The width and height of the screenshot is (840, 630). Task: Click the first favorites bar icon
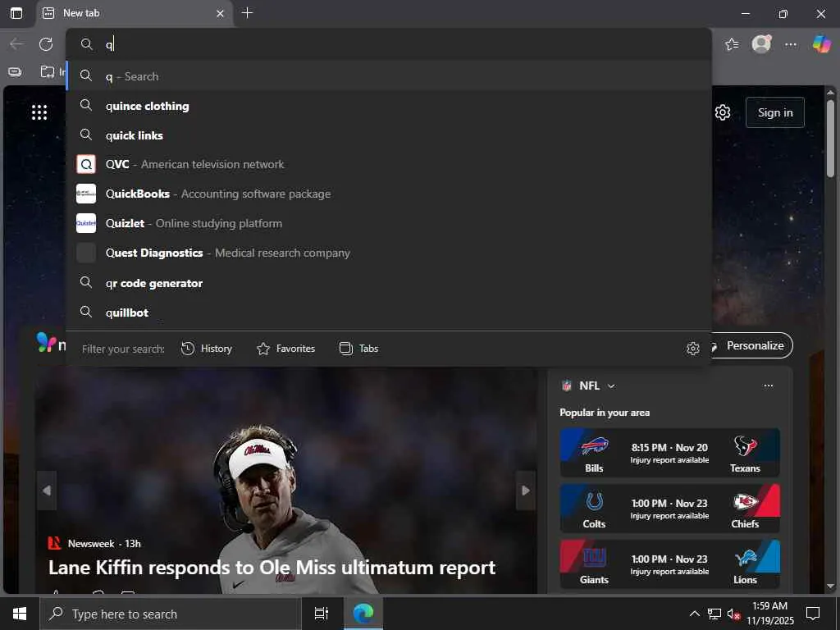(15, 72)
